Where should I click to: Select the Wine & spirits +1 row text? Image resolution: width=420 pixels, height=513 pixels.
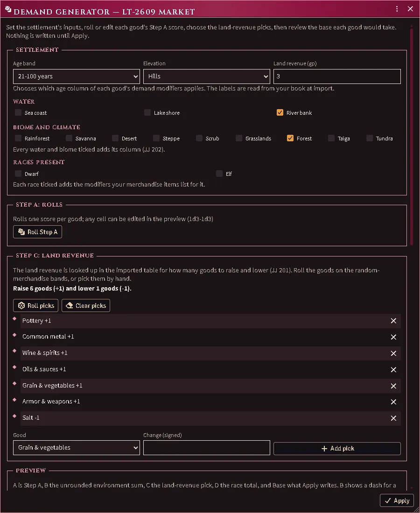tap(45, 353)
